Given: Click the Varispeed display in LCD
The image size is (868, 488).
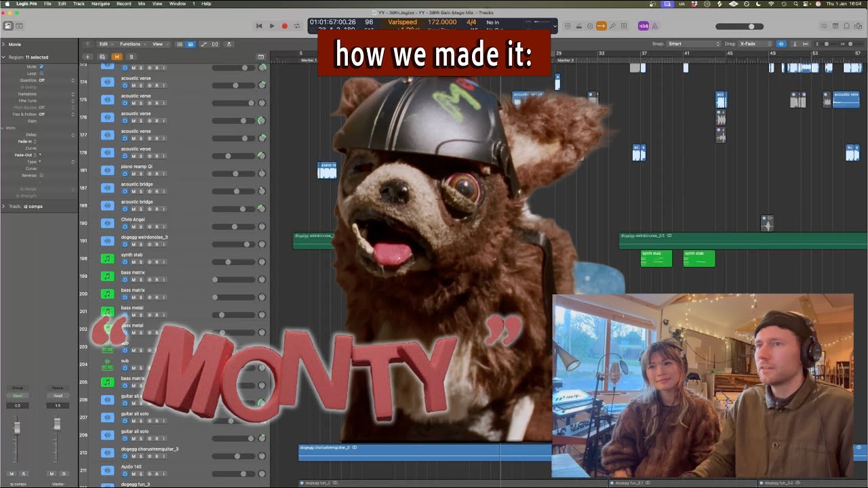Looking at the screenshot, I should pos(403,22).
